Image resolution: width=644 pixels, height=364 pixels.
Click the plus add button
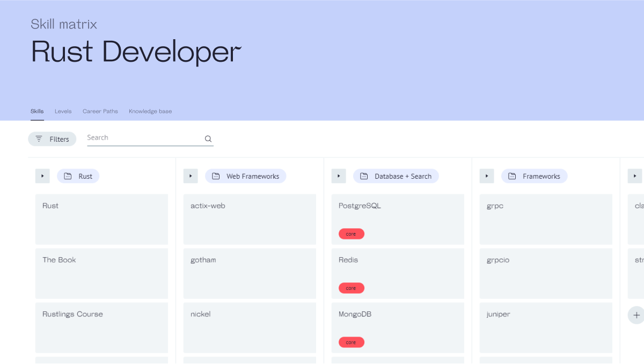click(x=636, y=315)
